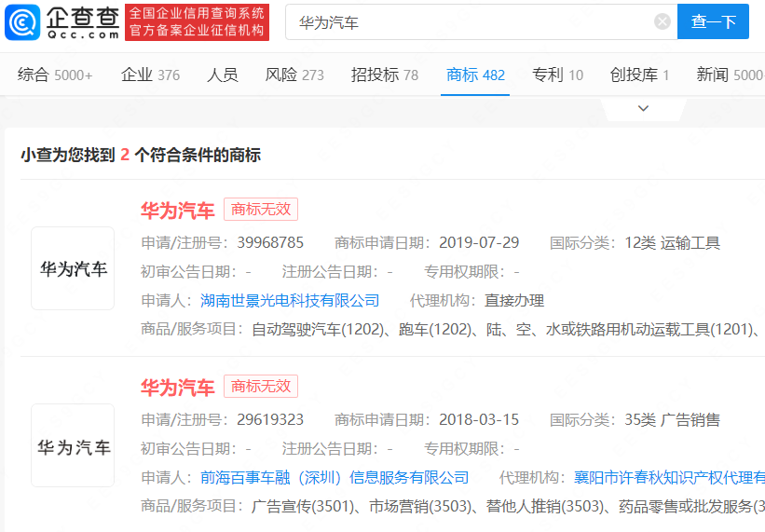Click the red 全国企业信用查询系统 banner
Image resolution: width=765 pixels, height=532 pixels.
[198, 22]
